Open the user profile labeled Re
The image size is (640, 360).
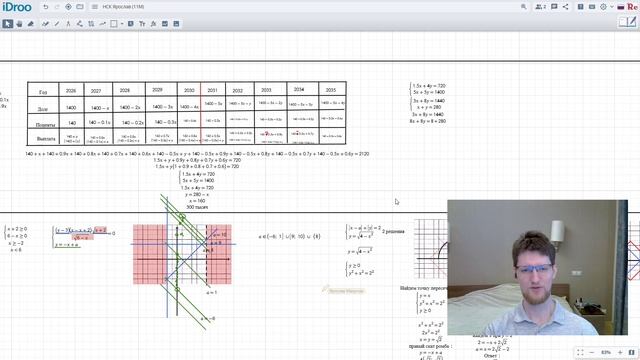(632, 7)
